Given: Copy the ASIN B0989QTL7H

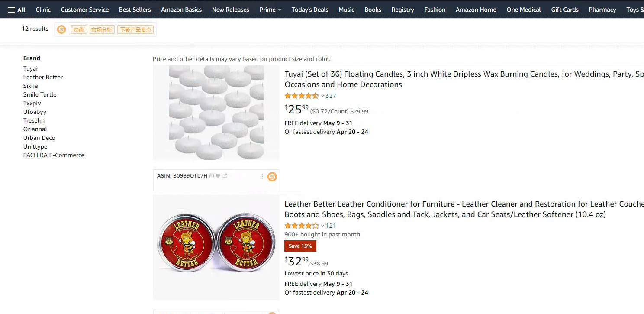Looking at the screenshot, I should (211, 176).
